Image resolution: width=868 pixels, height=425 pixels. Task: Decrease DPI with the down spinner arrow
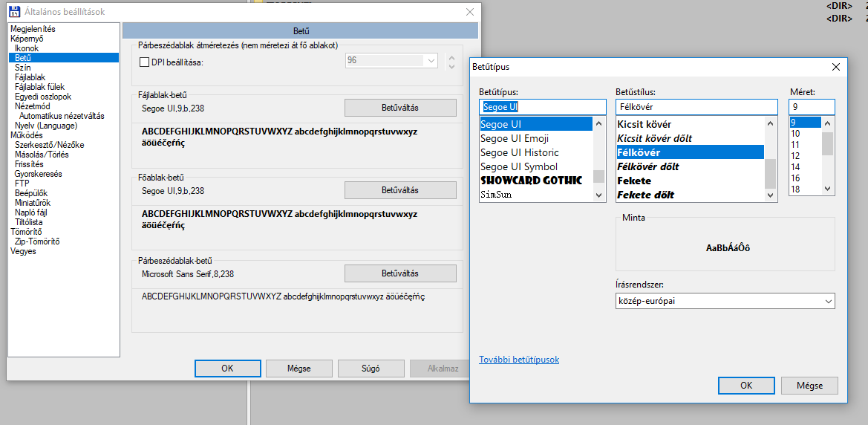451,66
